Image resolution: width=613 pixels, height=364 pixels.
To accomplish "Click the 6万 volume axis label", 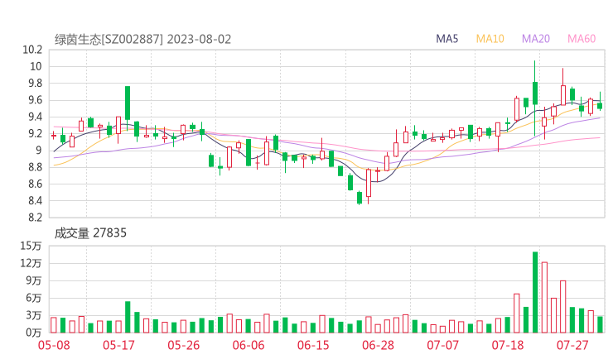I will point(34,298).
